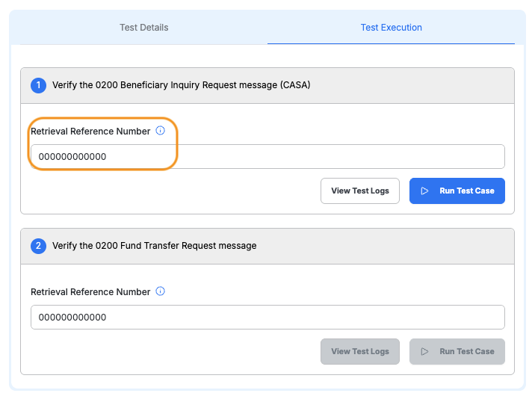The width and height of the screenshot is (532, 396).
Task: Click the blue step 2 number badge
Action: pyautogui.click(x=39, y=246)
